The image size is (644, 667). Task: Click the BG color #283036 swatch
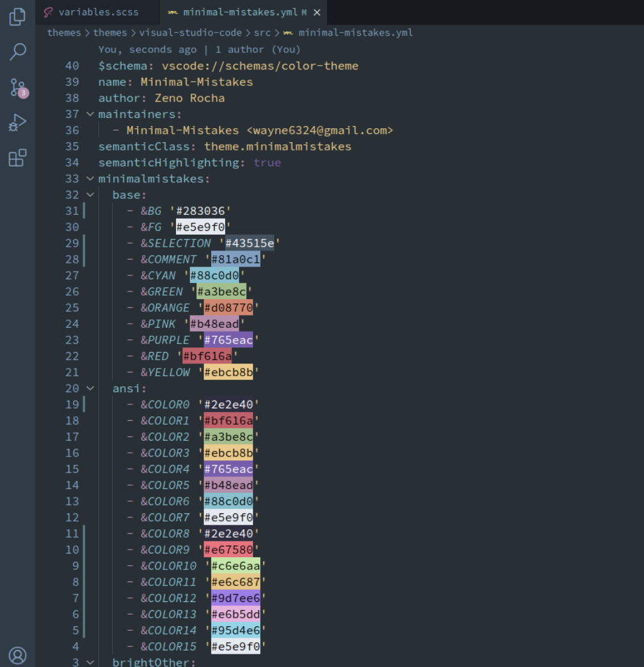point(200,211)
